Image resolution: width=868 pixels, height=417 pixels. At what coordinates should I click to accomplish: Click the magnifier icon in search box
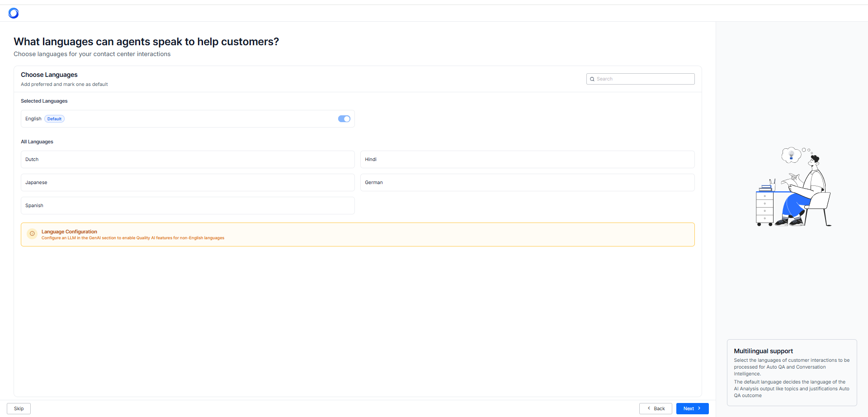pyautogui.click(x=592, y=79)
